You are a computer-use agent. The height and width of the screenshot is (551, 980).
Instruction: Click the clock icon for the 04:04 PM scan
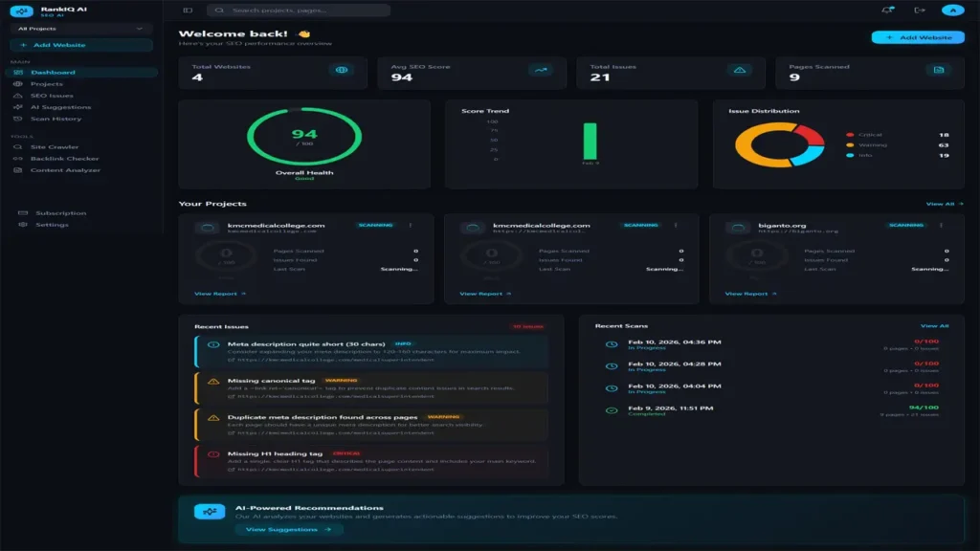612,388
